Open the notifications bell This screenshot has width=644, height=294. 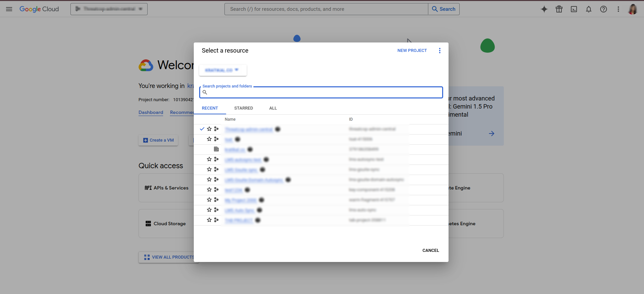click(x=589, y=9)
